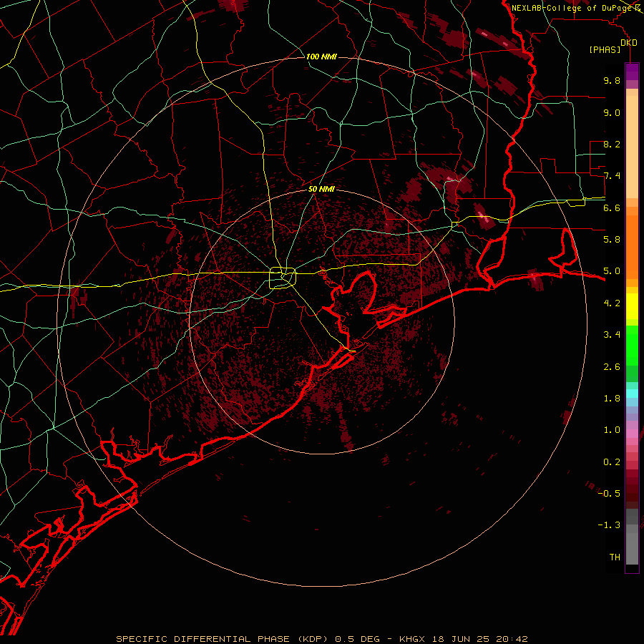Pick the bright yellow band on the color scale
This screenshot has width=644, height=644.
(x=632, y=306)
